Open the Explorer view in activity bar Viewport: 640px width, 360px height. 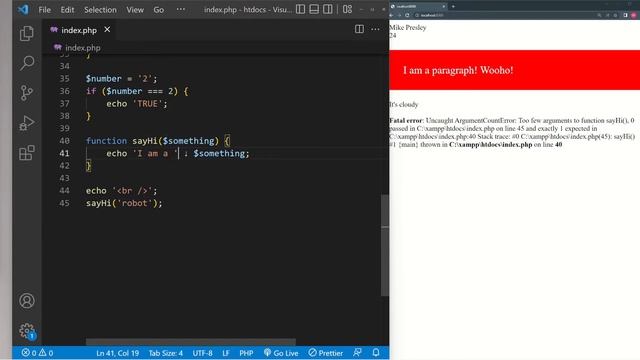click(x=27, y=33)
